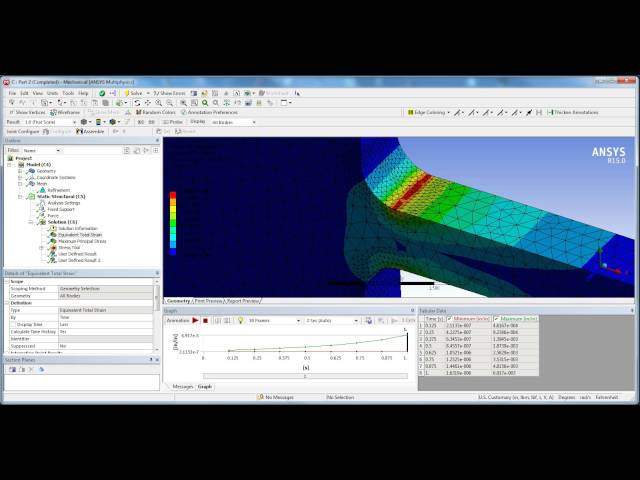Open the Units menu
The width and height of the screenshot is (640, 480).
click(52, 93)
